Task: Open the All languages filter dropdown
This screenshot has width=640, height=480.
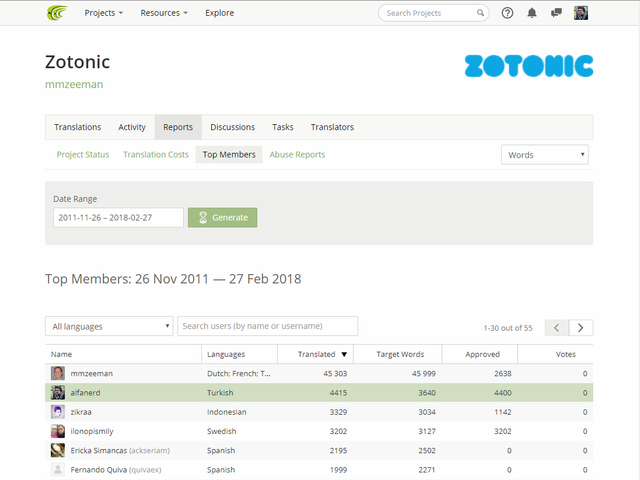Action: click(109, 327)
